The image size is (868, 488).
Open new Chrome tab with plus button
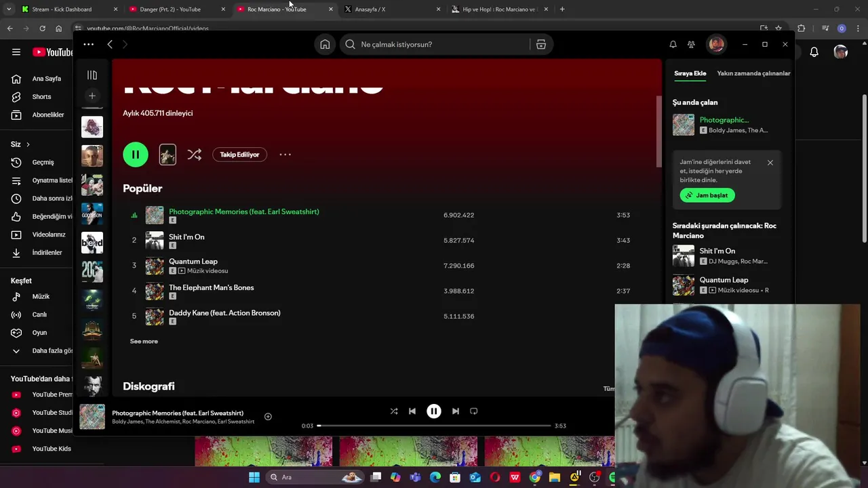562,9
